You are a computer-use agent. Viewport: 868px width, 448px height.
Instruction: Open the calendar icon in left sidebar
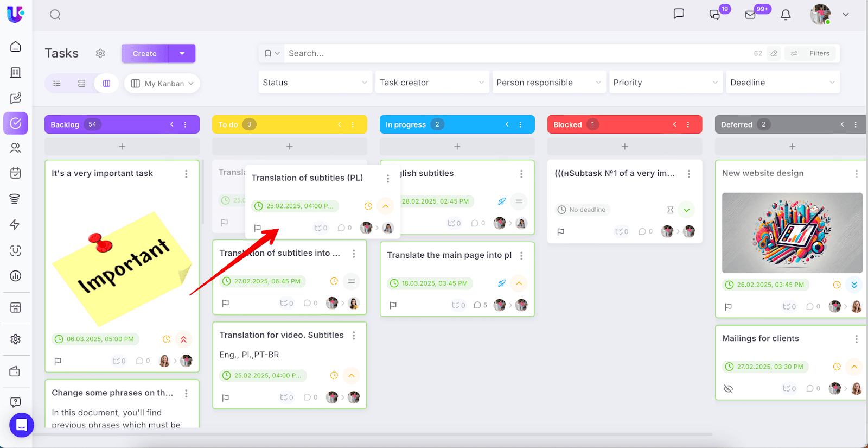16,173
